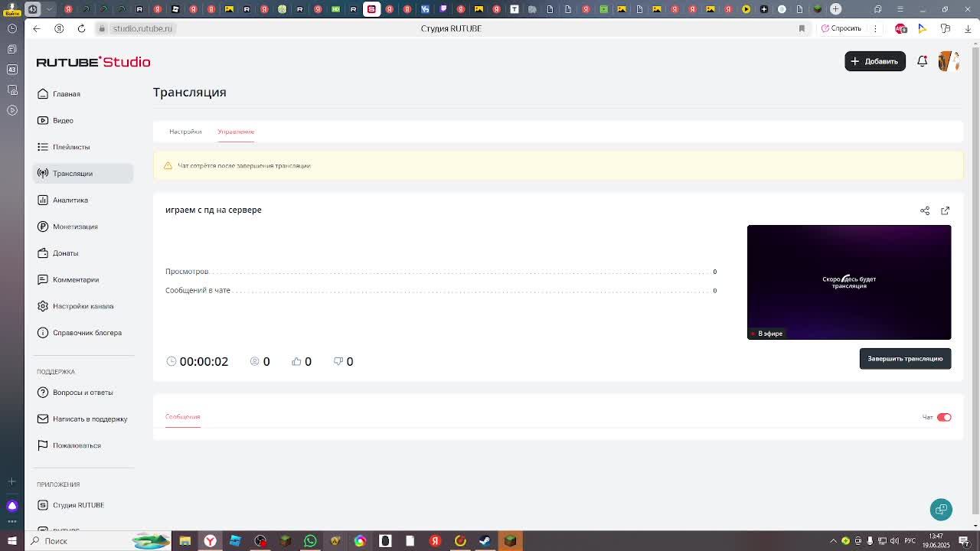980x551 pixels.
Task: Select the Сообщения tab
Action: (x=182, y=417)
